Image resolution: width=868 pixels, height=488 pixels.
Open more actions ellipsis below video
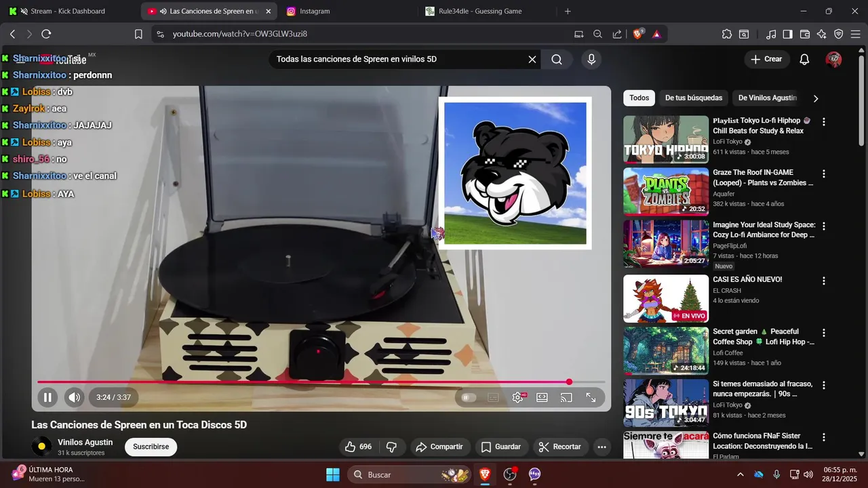click(x=601, y=447)
